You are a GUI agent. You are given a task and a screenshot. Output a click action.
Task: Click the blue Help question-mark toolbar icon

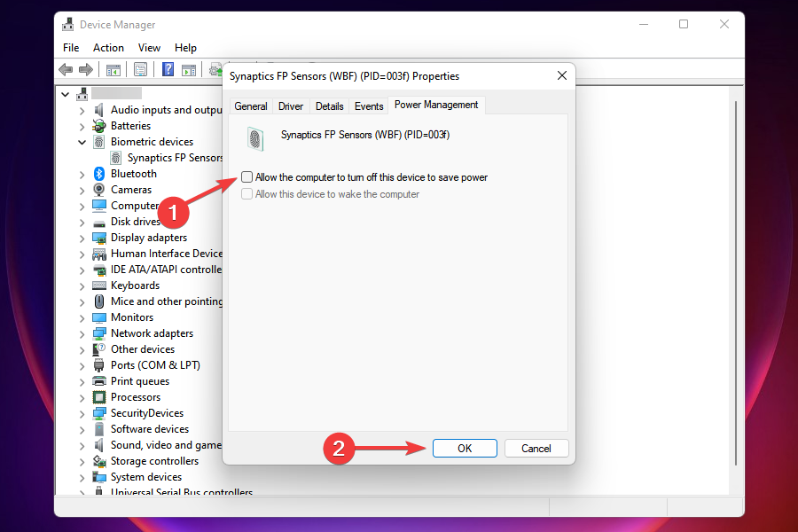click(168, 69)
